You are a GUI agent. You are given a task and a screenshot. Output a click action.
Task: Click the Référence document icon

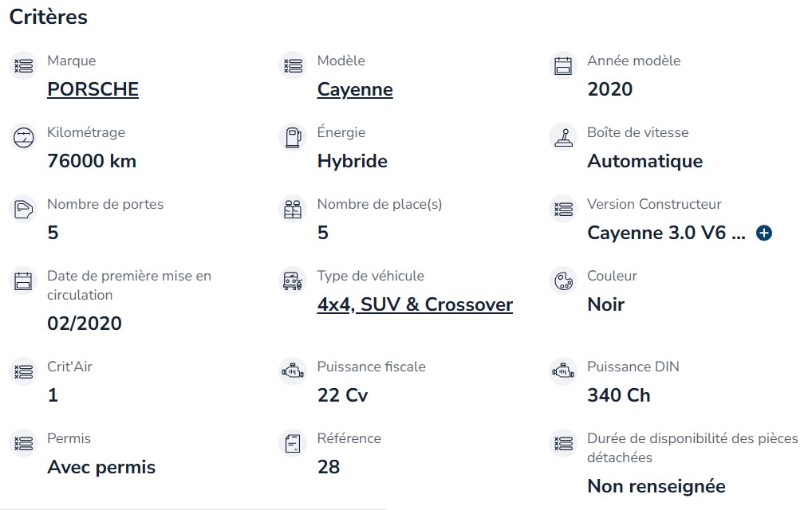(293, 444)
